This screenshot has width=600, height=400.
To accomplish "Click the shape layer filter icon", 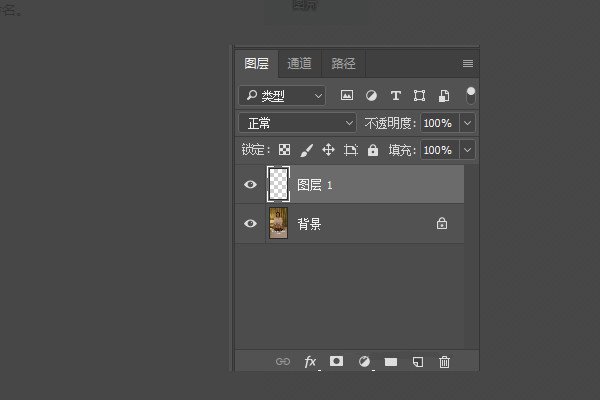I will click(419, 96).
